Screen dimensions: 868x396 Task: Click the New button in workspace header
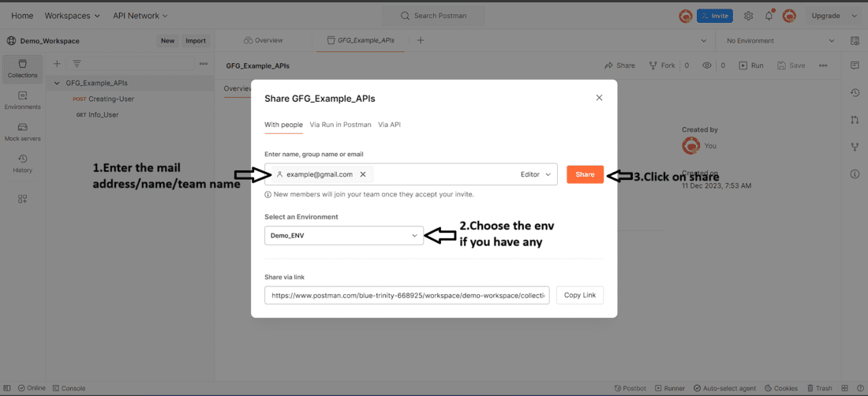click(168, 40)
